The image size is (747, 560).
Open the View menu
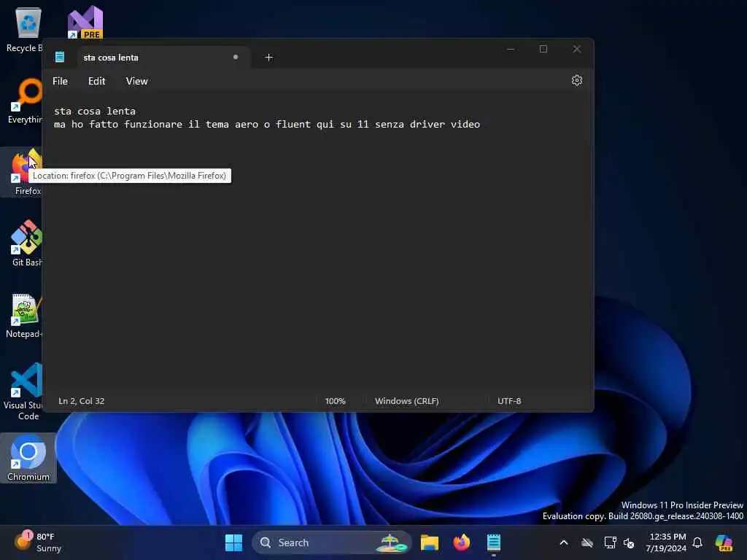pos(136,81)
